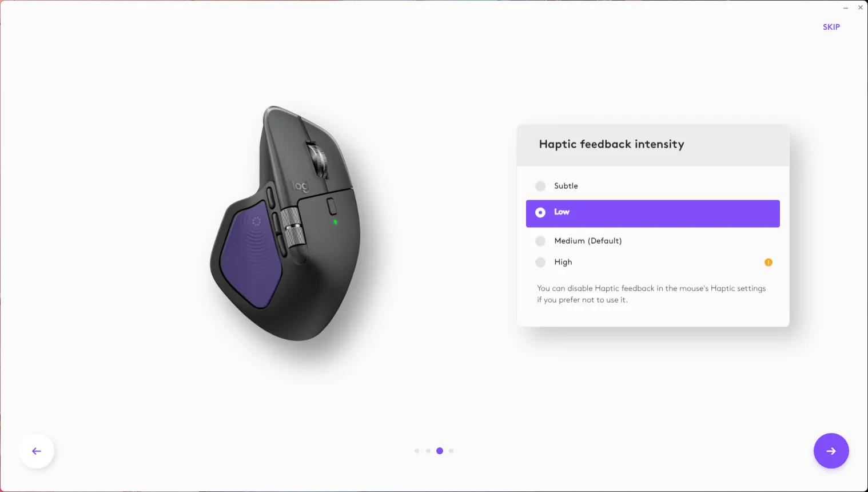Screen dimensions: 868x492
Task: Jump to the second onboarding page dot
Action: (428, 451)
